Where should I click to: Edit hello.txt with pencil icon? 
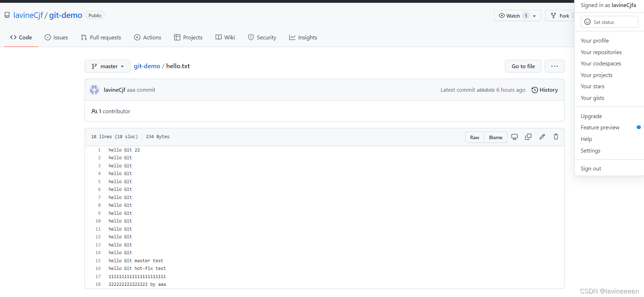pos(542,137)
